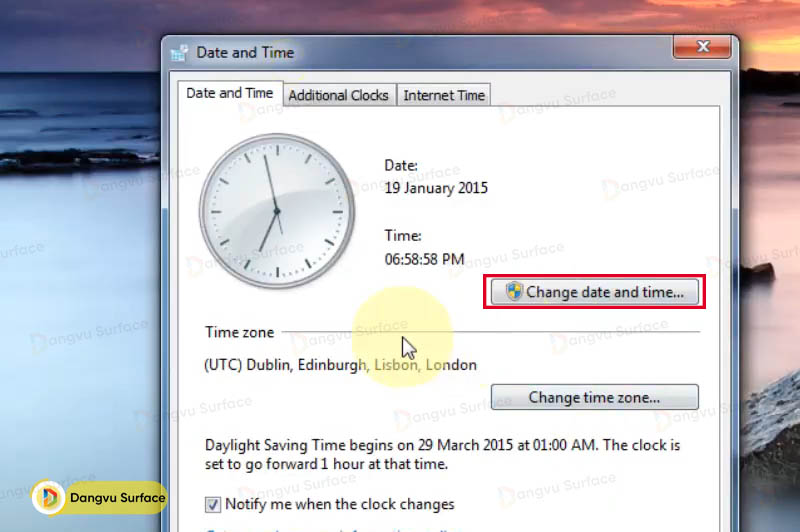Click the 'Date and Time' window title text

click(x=245, y=53)
